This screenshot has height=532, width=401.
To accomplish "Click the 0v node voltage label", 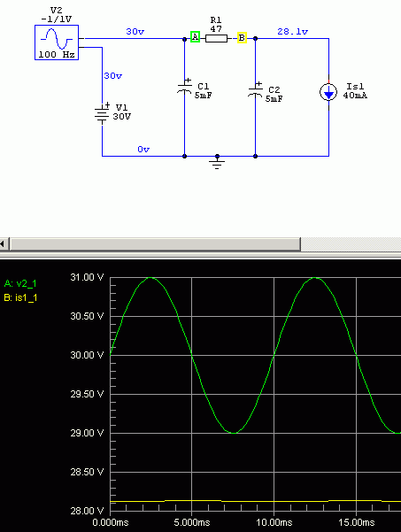I will [143, 149].
